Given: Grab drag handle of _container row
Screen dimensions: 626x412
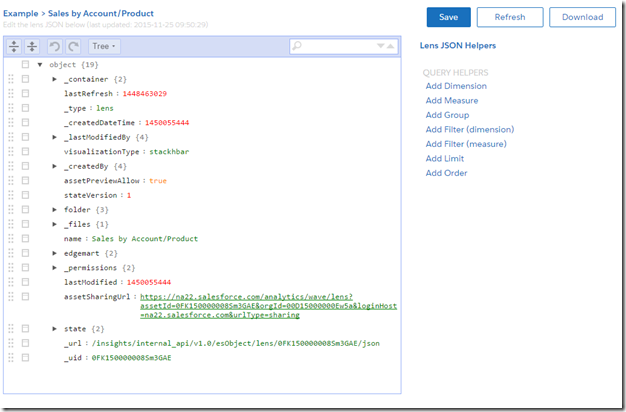Looking at the screenshot, I should (x=11, y=79).
